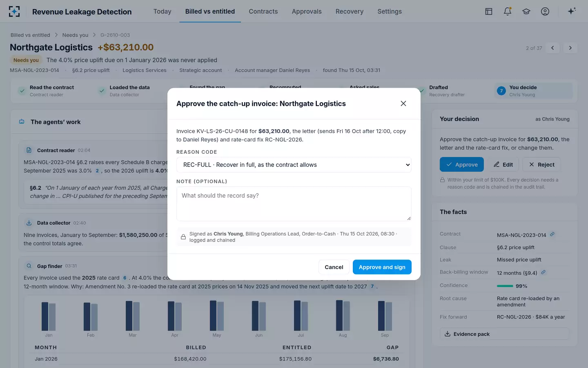Screen dimensions: 588x368
Task: Click the Strategic account tag
Action: tap(200, 70)
